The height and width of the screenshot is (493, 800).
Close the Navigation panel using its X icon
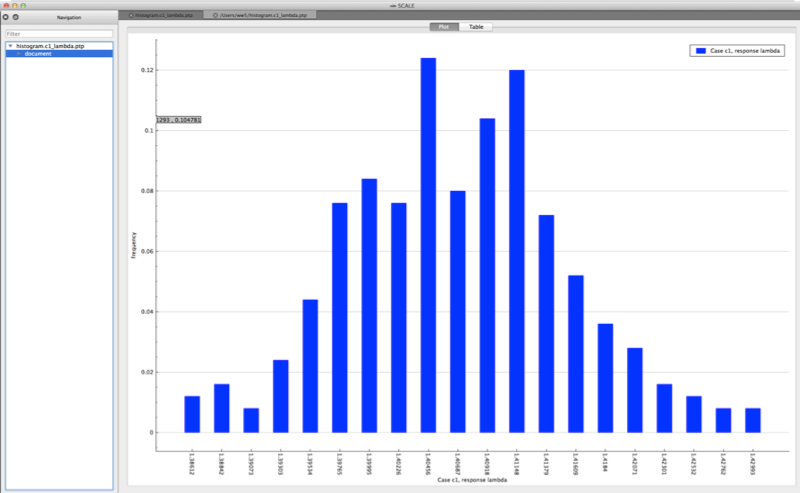(6, 17)
